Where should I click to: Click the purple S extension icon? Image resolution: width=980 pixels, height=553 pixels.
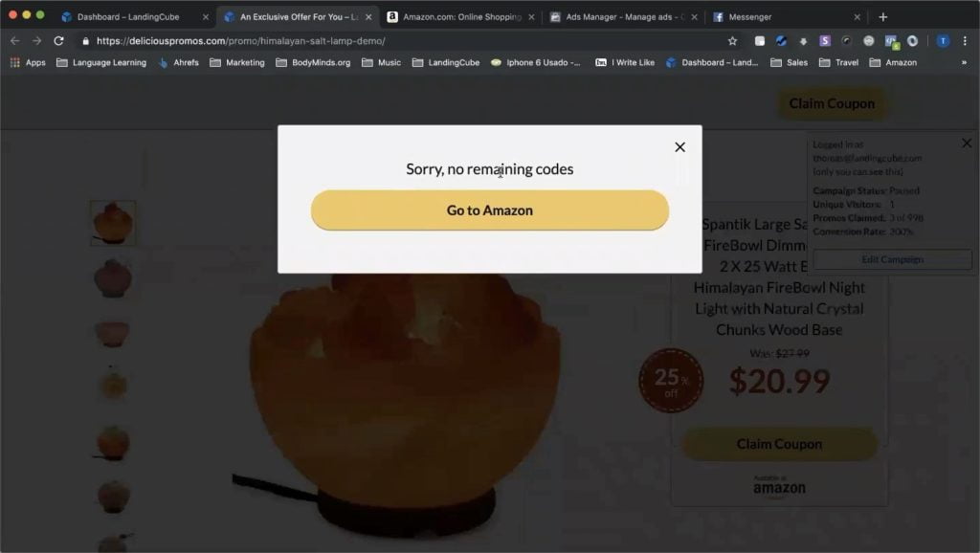click(825, 40)
